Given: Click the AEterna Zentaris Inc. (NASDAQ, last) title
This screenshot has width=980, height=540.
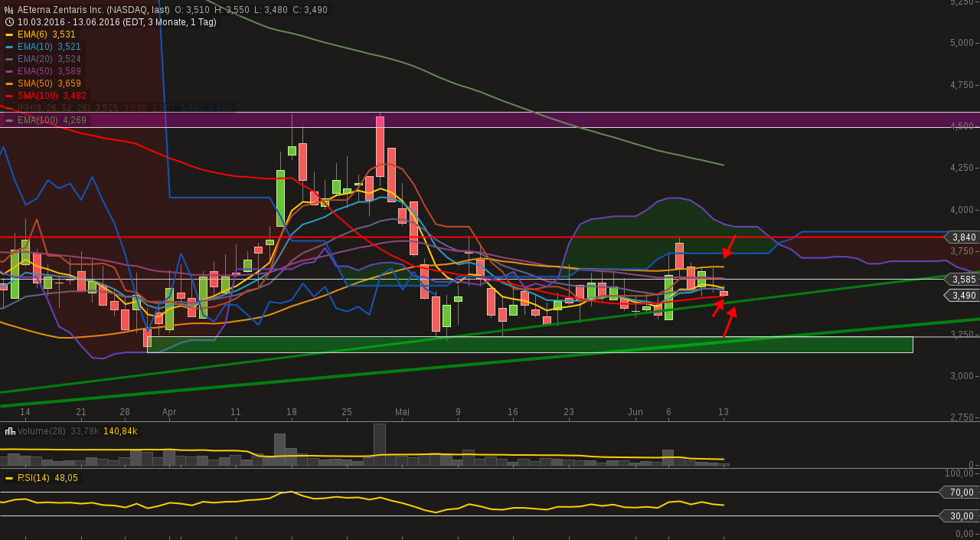Looking at the screenshot, I should [x=93, y=10].
